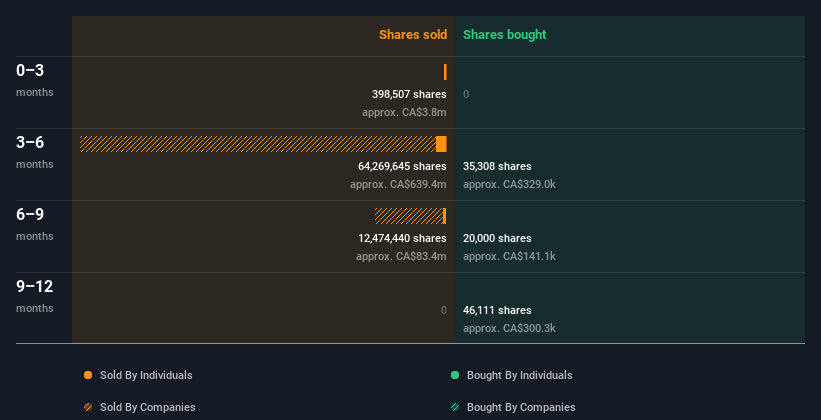Click the Bought By Individuals green legend dot

click(455, 375)
